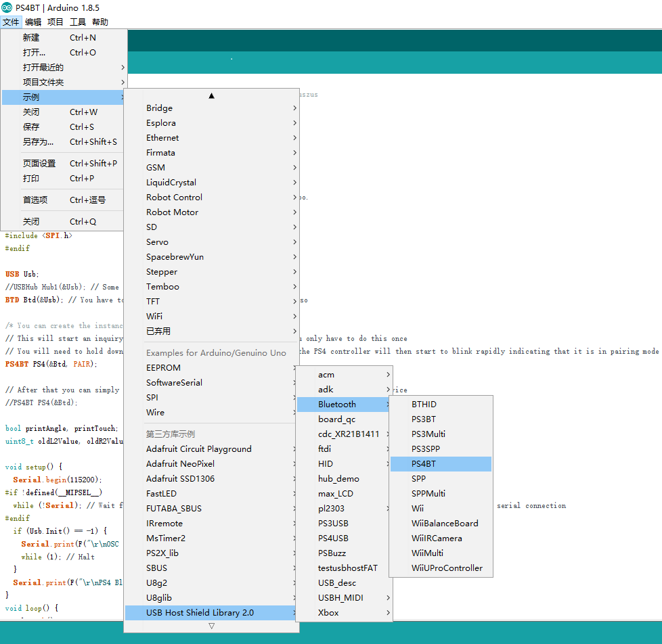Open WiFi examples entry
This screenshot has height=644, width=662.
pos(211,316)
